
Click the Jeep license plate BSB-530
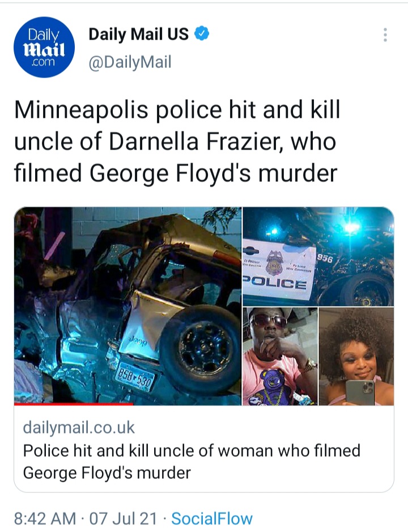pos(135,377)
